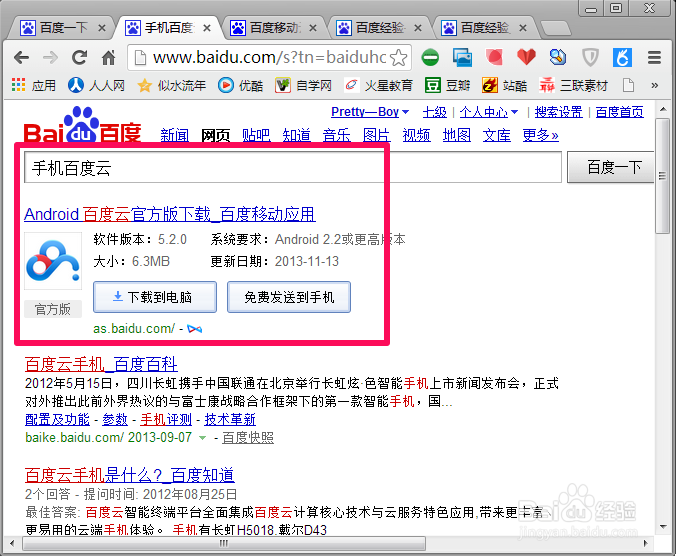Open the 应用 apps bookmark

click(34, 85)
